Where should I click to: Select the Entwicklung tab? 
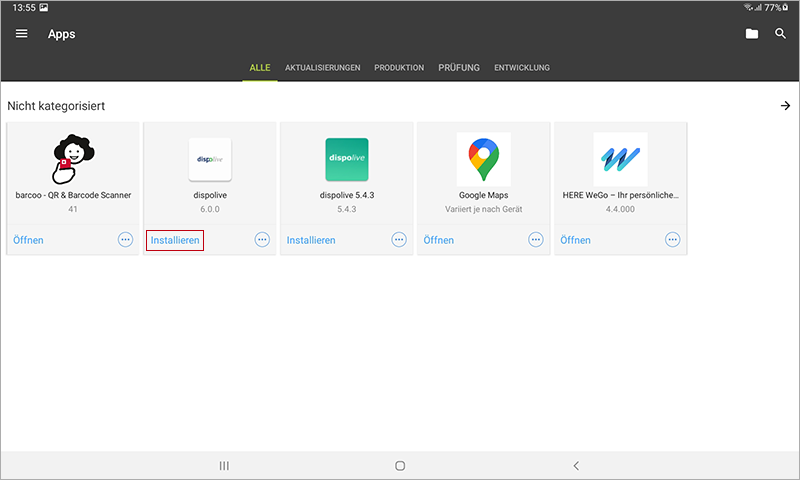click(x=522, y=68)
